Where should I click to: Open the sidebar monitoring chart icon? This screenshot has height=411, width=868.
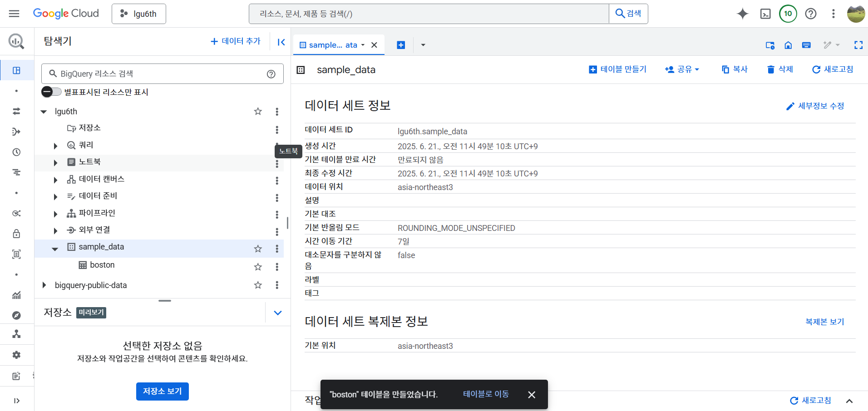click(16, 295)
